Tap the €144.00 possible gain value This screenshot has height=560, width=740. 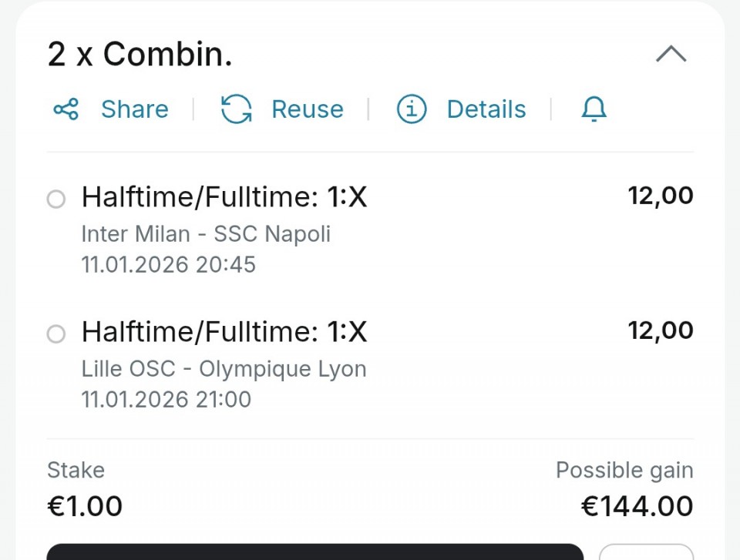(637, 506)
